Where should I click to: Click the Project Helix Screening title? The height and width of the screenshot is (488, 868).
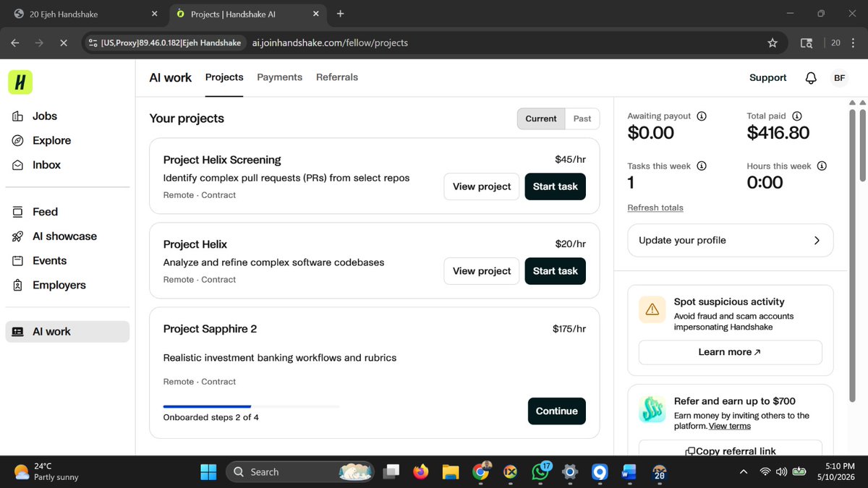click(222, 160)
